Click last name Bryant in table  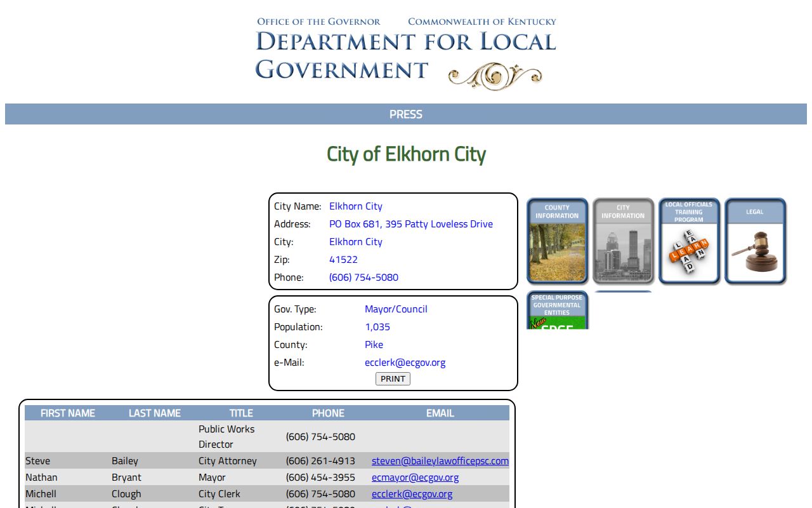click(126, 478)
